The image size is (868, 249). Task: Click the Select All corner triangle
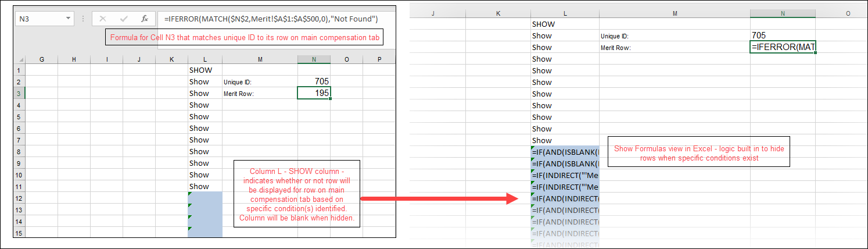click(x=20, y=59)
